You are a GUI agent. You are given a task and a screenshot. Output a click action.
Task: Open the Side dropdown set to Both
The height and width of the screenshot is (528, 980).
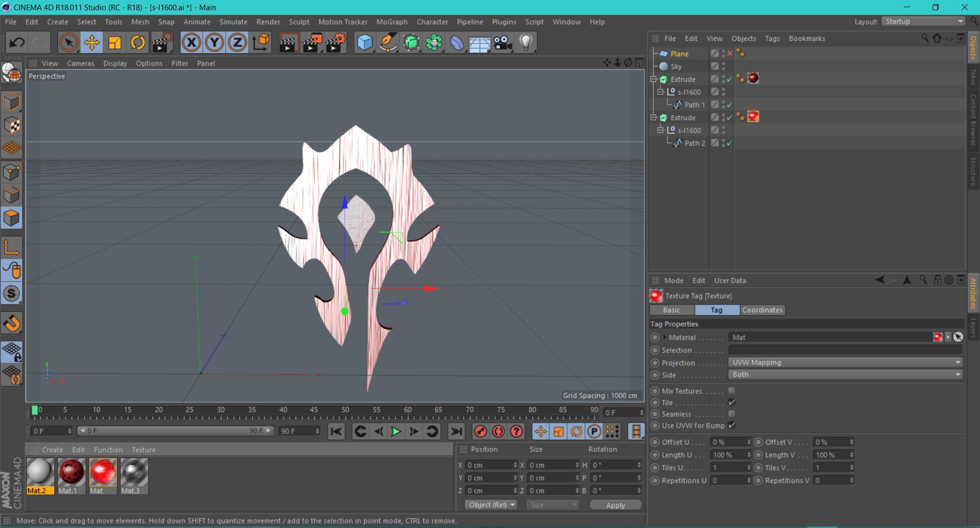(x=845, y=375)
